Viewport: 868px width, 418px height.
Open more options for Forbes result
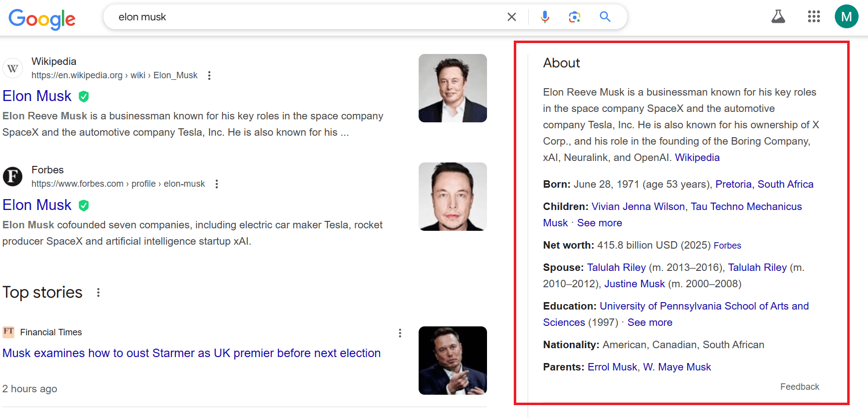pos(217,184)
